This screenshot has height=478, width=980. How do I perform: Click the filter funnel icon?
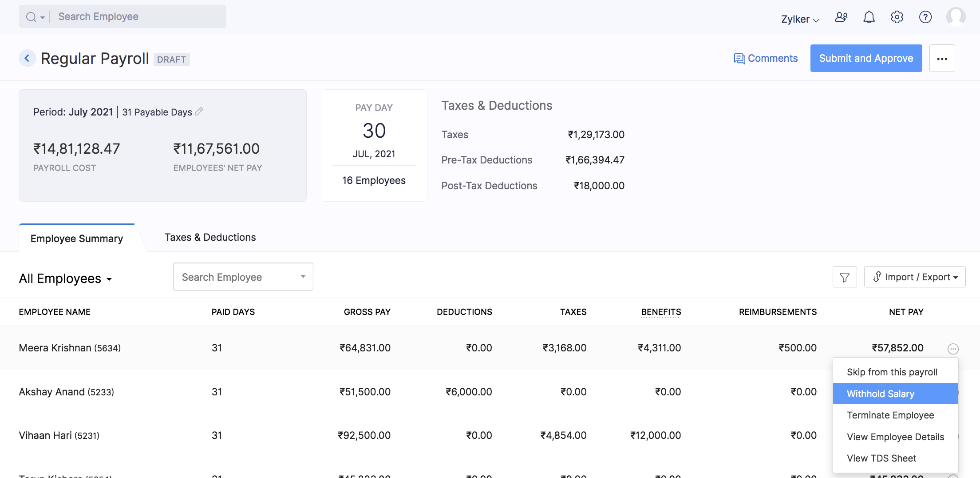pos(844,277)
